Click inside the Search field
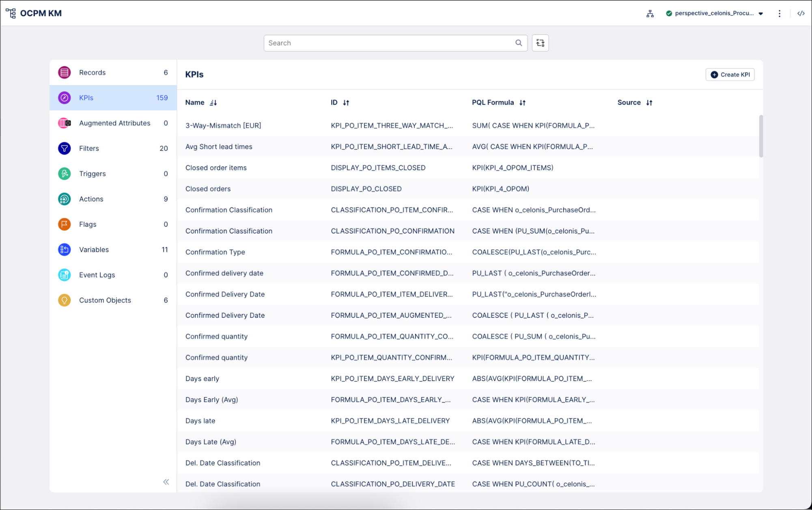Screen dimensions: 812x510 pos(396,43)
